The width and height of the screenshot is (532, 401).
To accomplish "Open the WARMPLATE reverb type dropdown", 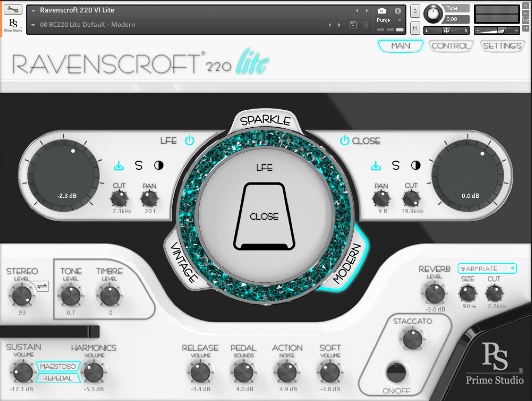I will pos(487,268).
